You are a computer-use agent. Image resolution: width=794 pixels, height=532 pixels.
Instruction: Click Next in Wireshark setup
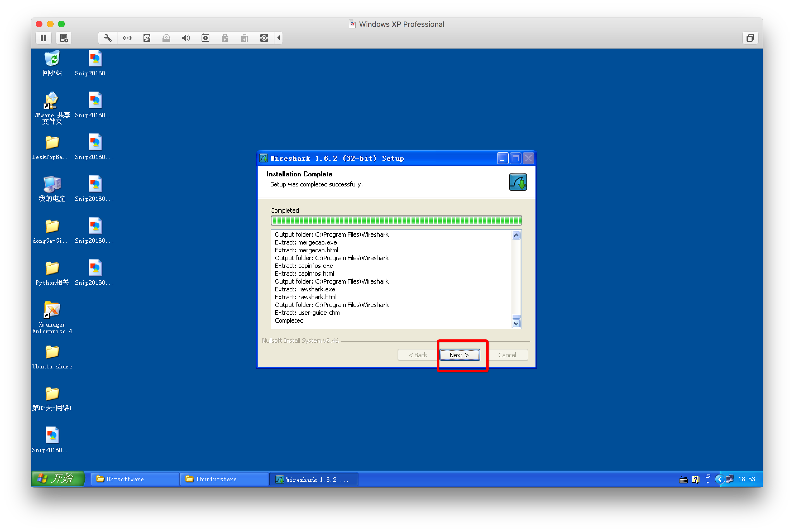pyautogui.click(x=460, y=355)
